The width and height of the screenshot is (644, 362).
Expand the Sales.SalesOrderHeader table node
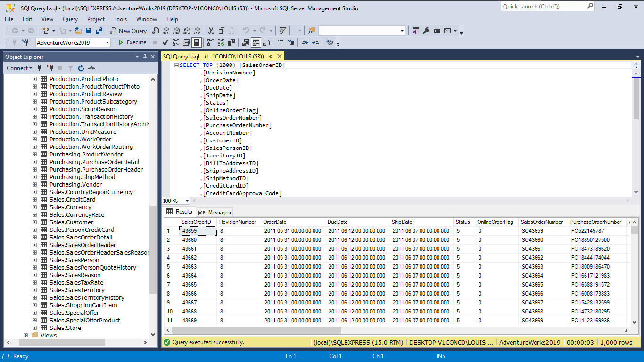click(34, 245)
